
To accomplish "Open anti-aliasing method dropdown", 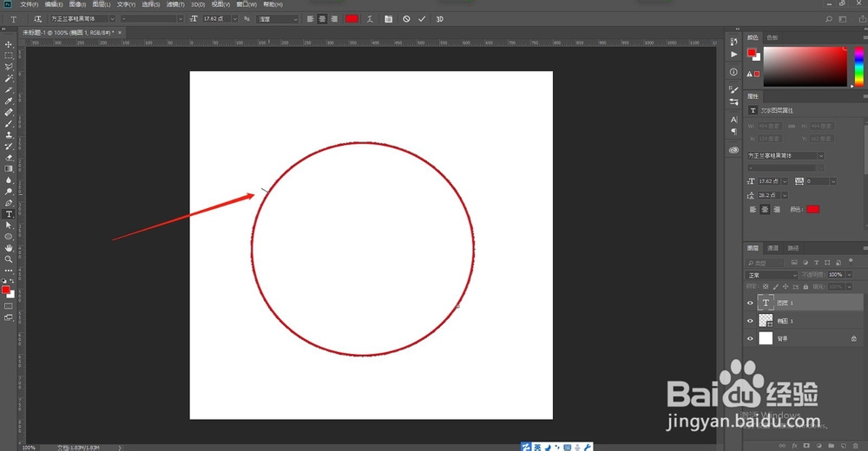I will 278,19.
